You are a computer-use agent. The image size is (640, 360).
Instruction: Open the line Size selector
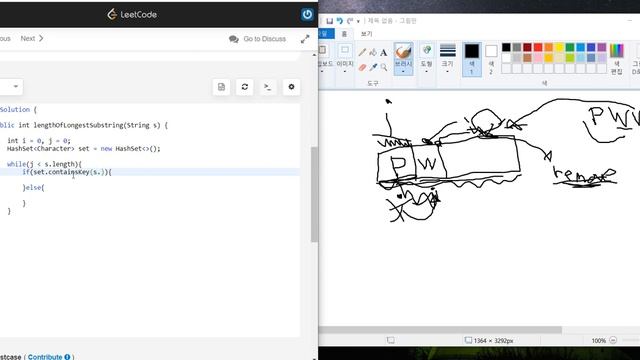[448, 51]
